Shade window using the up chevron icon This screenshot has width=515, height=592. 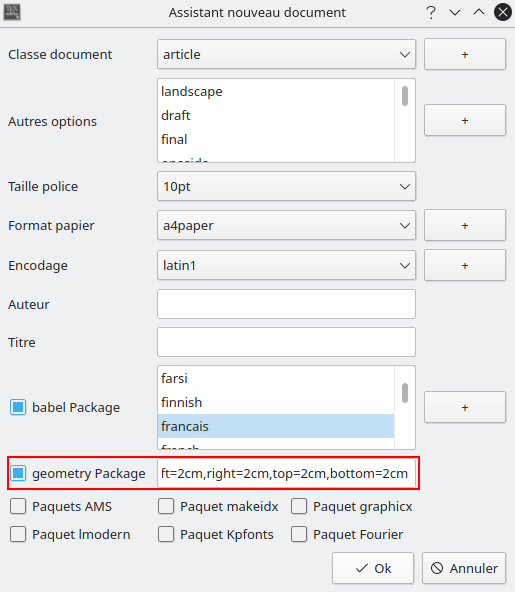pyautogui.click(x=479, y=12)
